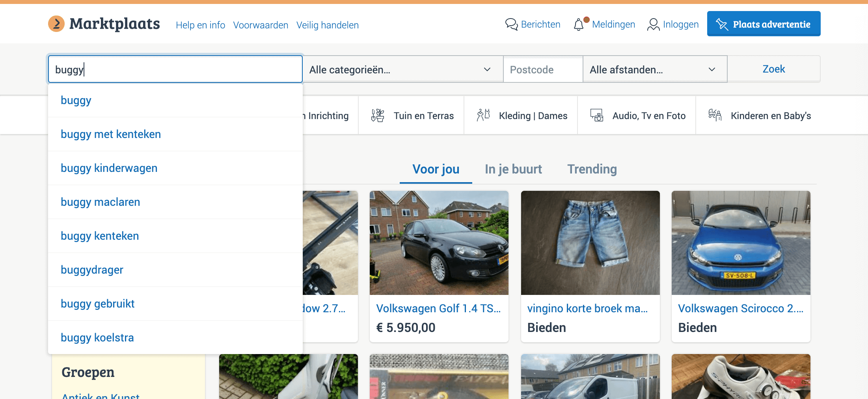Choose suggestion 'buggy met kenteken'
This screenshot has height=399, width=868.
point(175,134)
